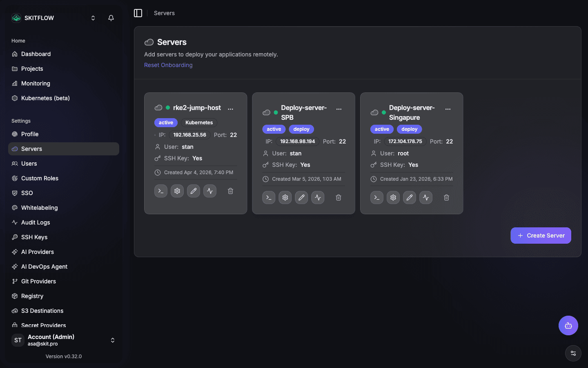Expand the SKITFLOW organization switcher
This screenshot has height=368, width=588.
[93, 18]
